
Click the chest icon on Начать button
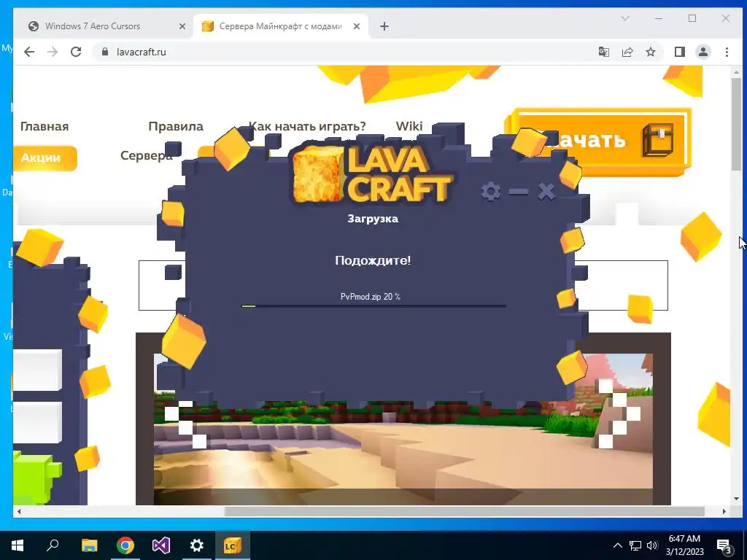[x=658, y=139]
